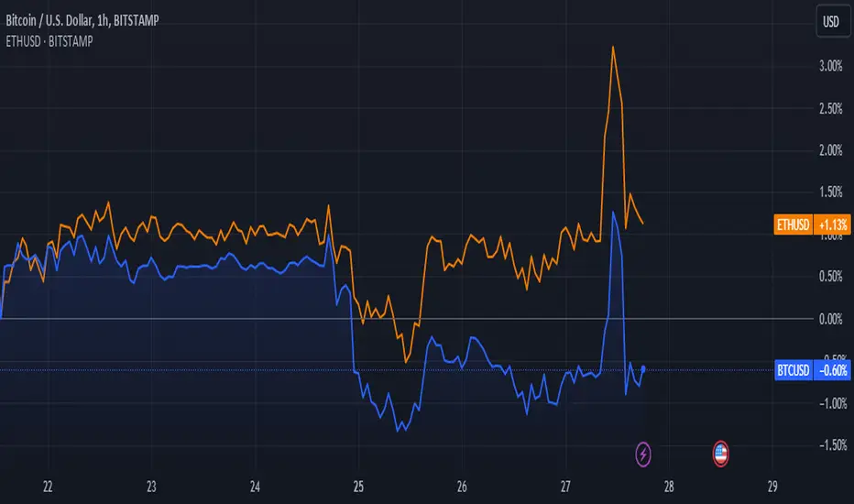The width and height of the screenshot is (854, 504).
Task: Click date 25 on time axis
Action: [x=358, y=487]
